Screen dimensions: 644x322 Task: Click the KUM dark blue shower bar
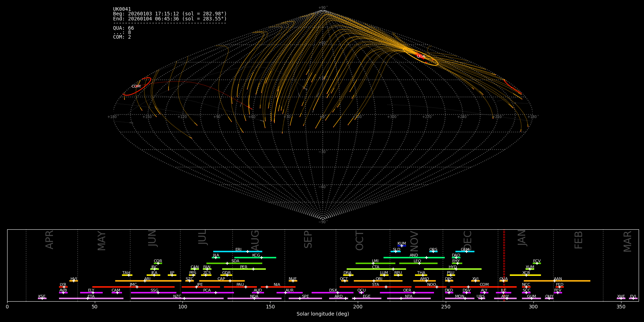coord(402,246)
